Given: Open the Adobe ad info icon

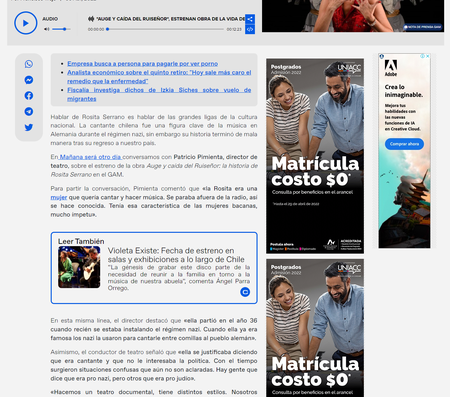Looking at the screenshot, I should [x=422, y=56].
